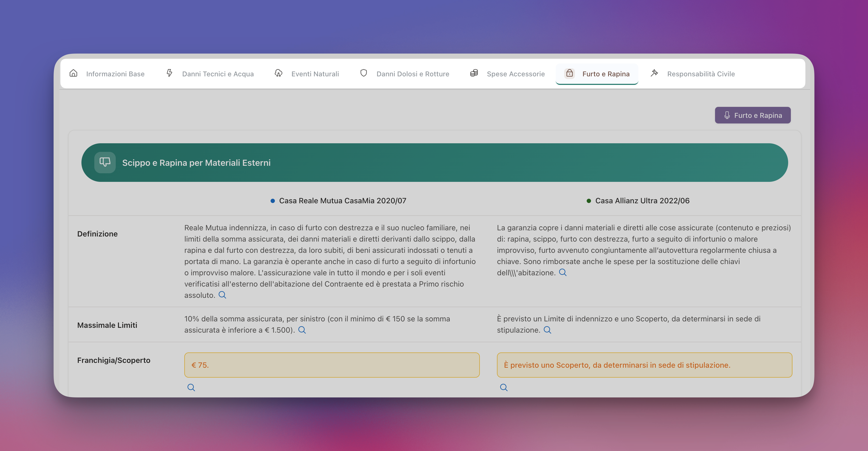Click the Scippo e Rapina per Materiali Esterni header

pyautogui.click(x=196, y=163)
